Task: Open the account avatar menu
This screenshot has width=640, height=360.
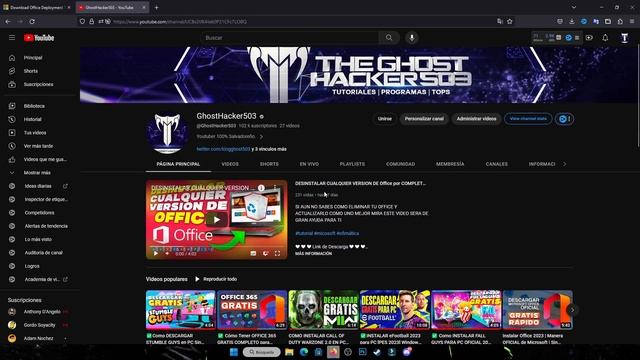Action: [x=624, y=38]
